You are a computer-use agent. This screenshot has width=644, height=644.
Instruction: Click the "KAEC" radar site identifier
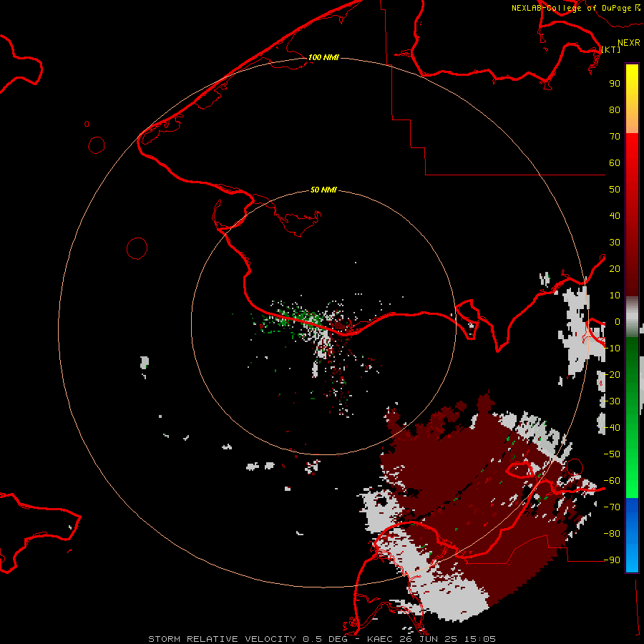380,639
